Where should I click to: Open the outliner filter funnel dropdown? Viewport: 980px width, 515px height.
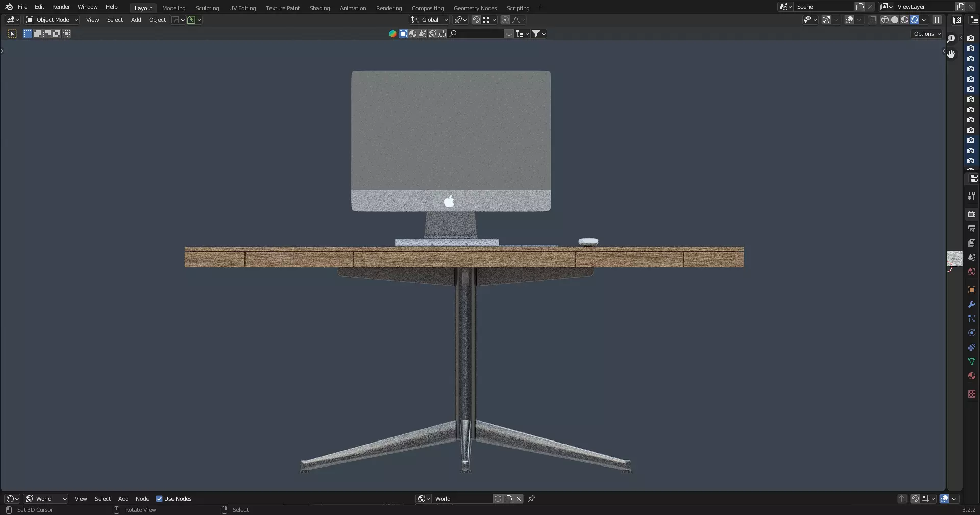539,34
